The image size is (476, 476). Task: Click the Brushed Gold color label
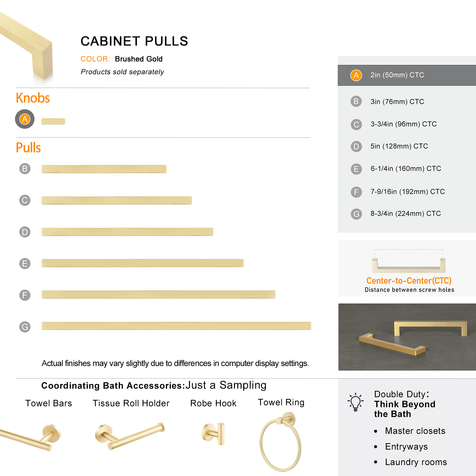click(x=139, y=59)
